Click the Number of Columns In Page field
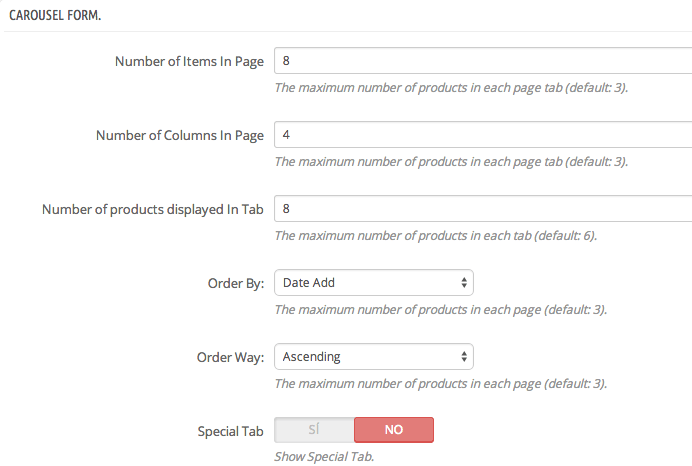 click(x=483, y=135)
